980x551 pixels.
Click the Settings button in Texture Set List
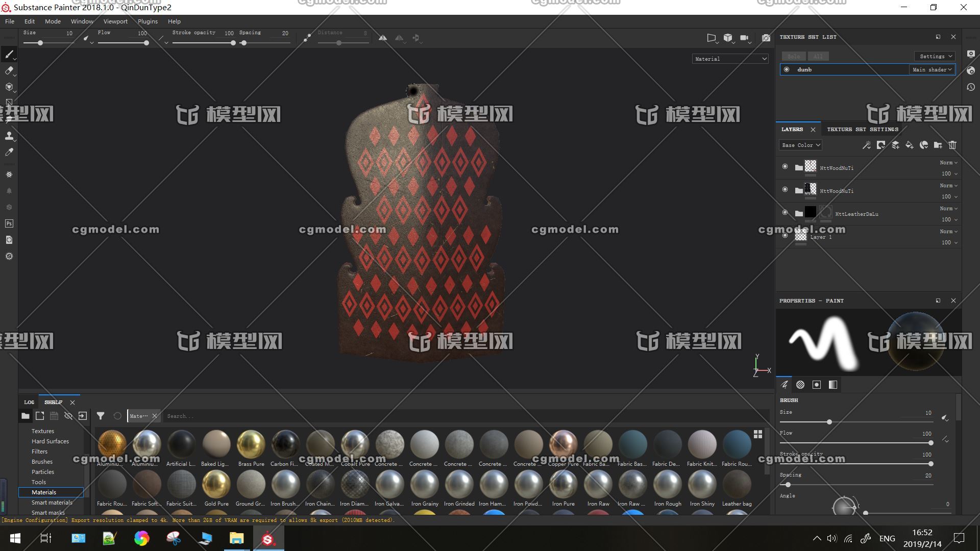click(x=935, y=56)
